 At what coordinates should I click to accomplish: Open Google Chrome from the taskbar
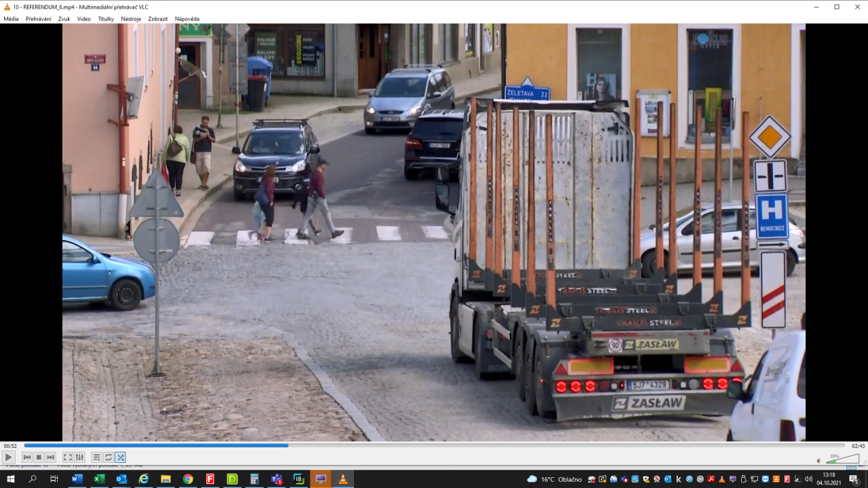point(188,479)
